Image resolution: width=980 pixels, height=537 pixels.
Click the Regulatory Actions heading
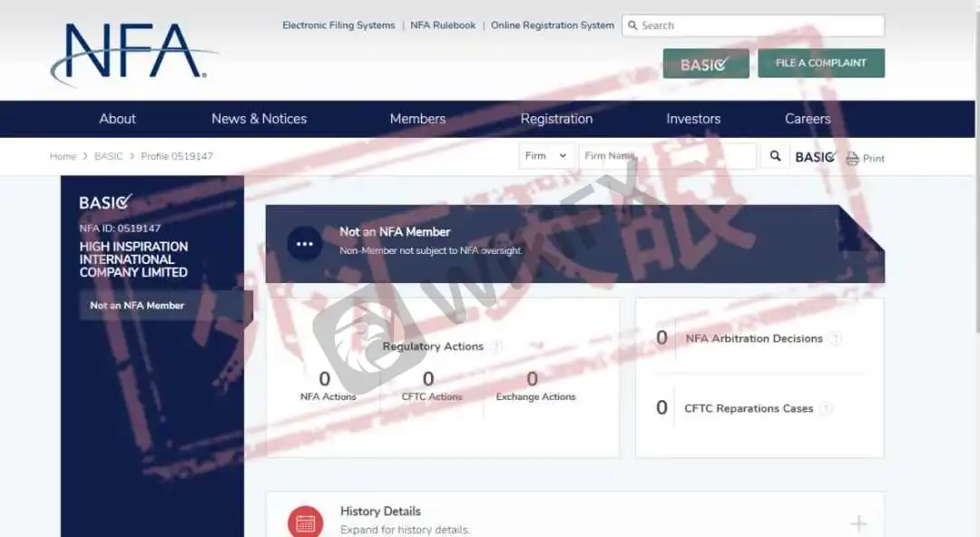[433, 347]
